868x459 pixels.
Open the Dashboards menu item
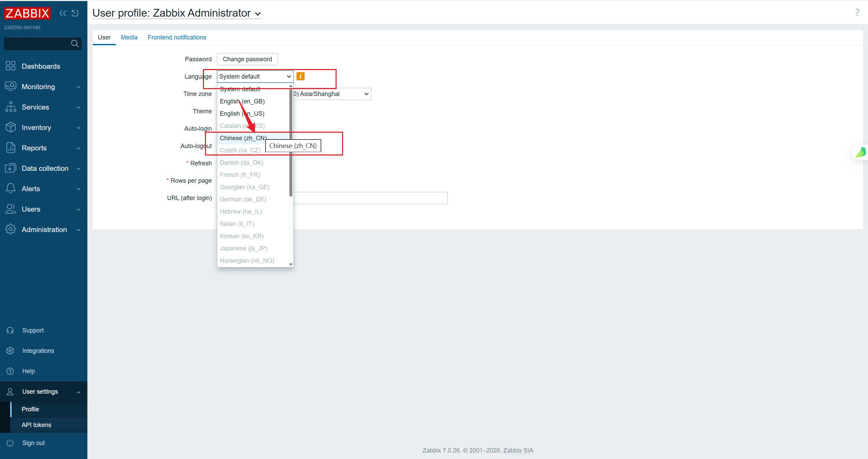point(44,66)
